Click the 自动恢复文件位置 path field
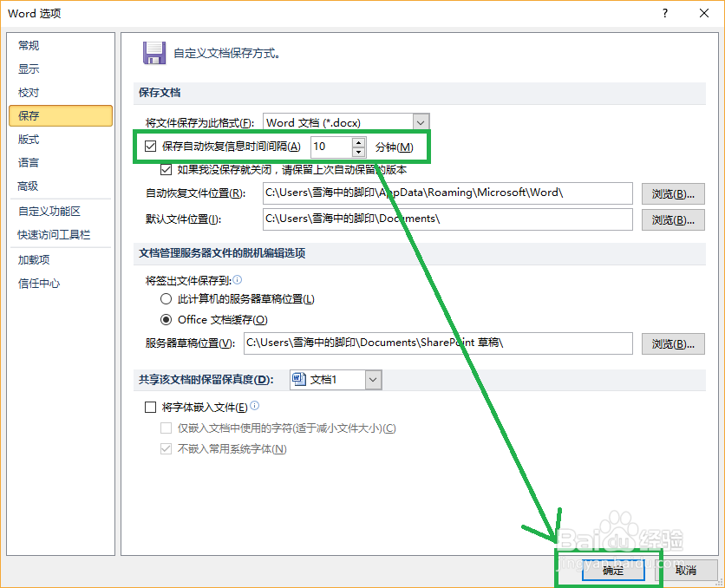Screen dimensions: 725x588 click(x=447, y=193)
